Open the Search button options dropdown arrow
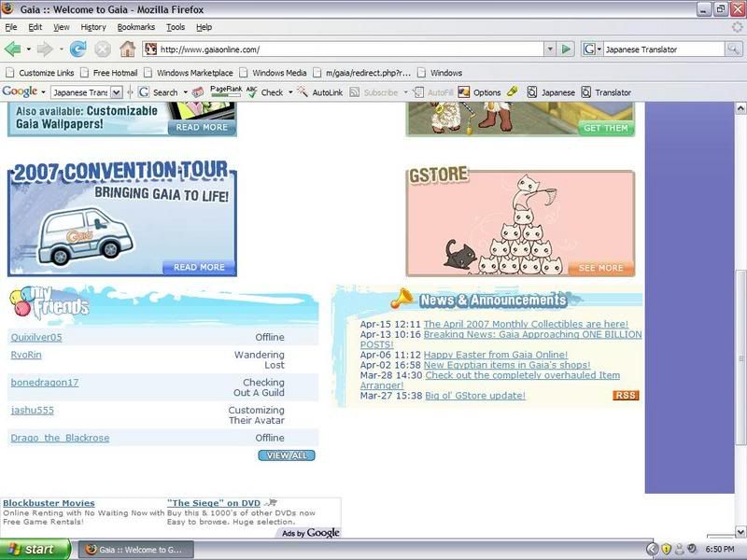The image size is (747, 560). click(x=185, y=92)
